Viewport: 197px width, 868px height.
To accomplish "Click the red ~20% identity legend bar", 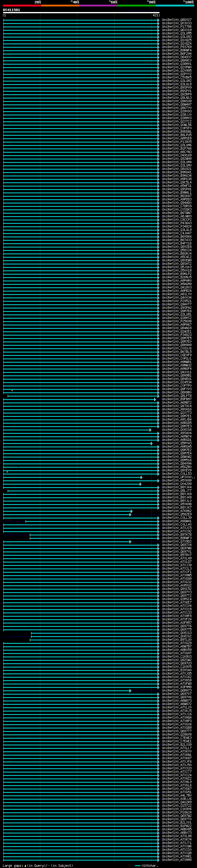I will (22, 6).
